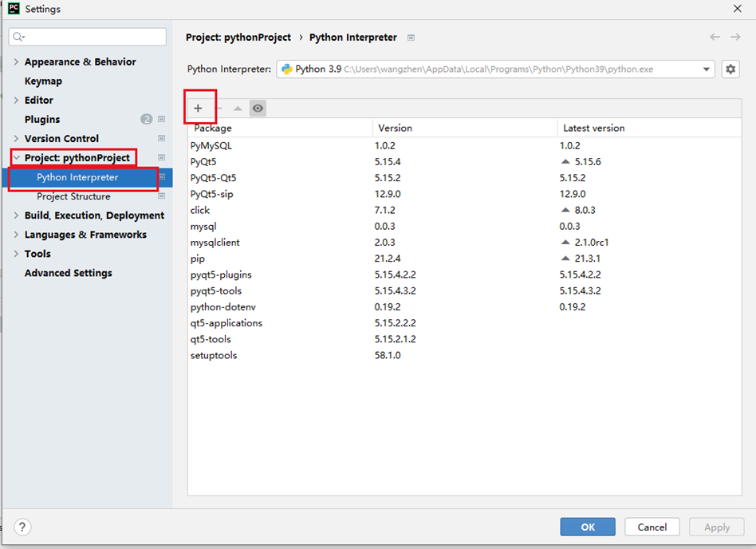756x549 pixels.
Task: Select the PyQt5-Qt5 package row
Action: (x=464, y=177)
